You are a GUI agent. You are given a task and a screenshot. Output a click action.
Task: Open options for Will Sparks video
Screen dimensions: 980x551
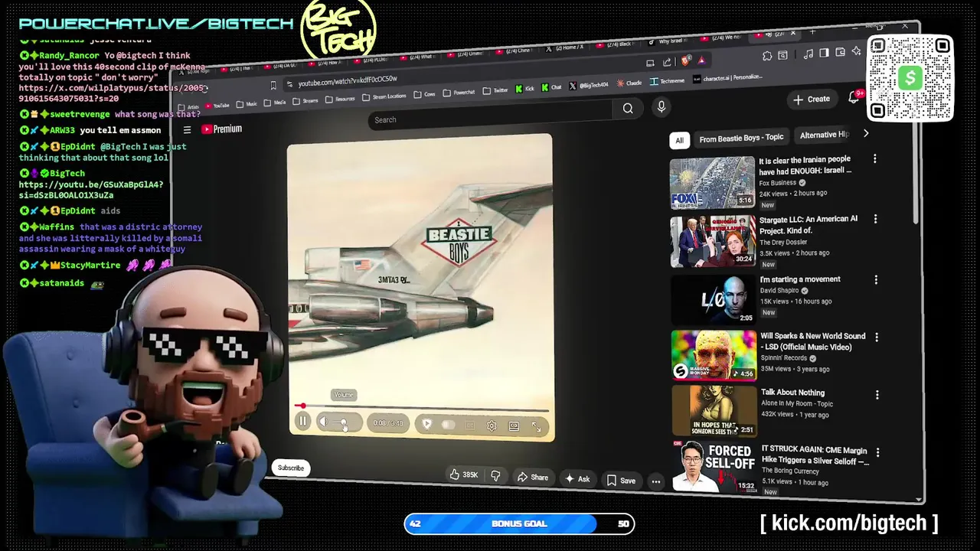[877, 337]
